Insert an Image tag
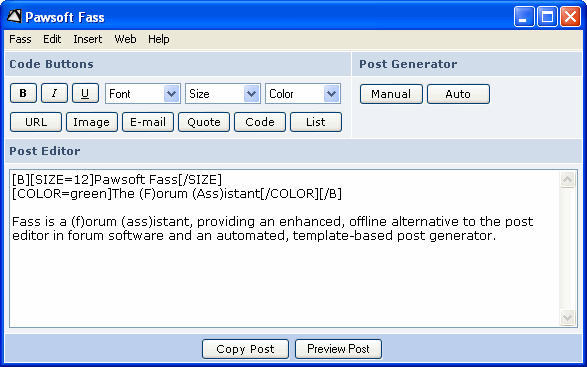 click(x=92, y=122)
